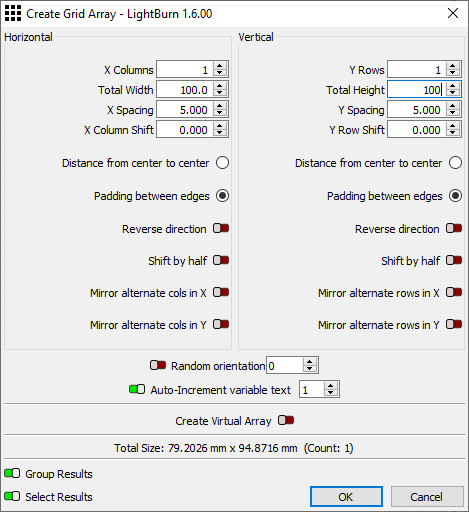This screenshot has width=469, height=512.
Task: Increase Total Width spinner up arrow
Action: click(219, 86)
